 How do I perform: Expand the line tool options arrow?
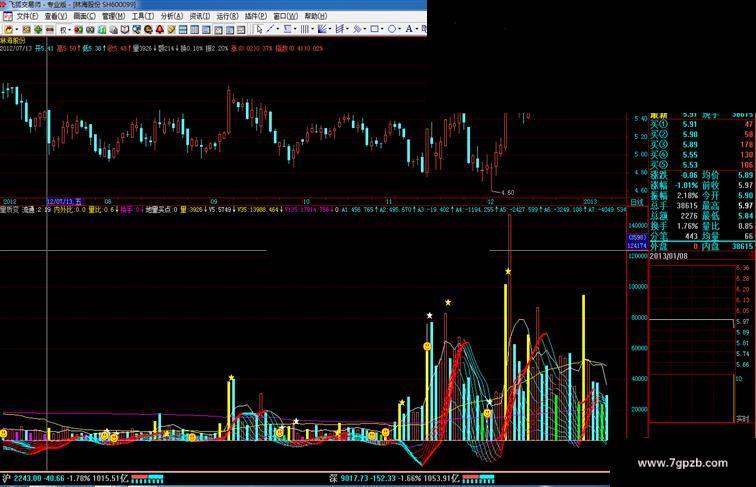(x=278, y=29)
